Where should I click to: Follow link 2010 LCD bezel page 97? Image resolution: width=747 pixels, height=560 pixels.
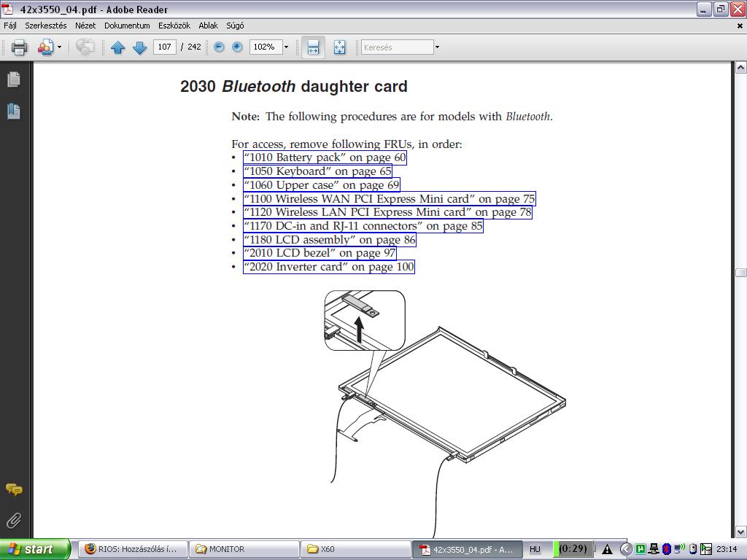tap(320, 253)
